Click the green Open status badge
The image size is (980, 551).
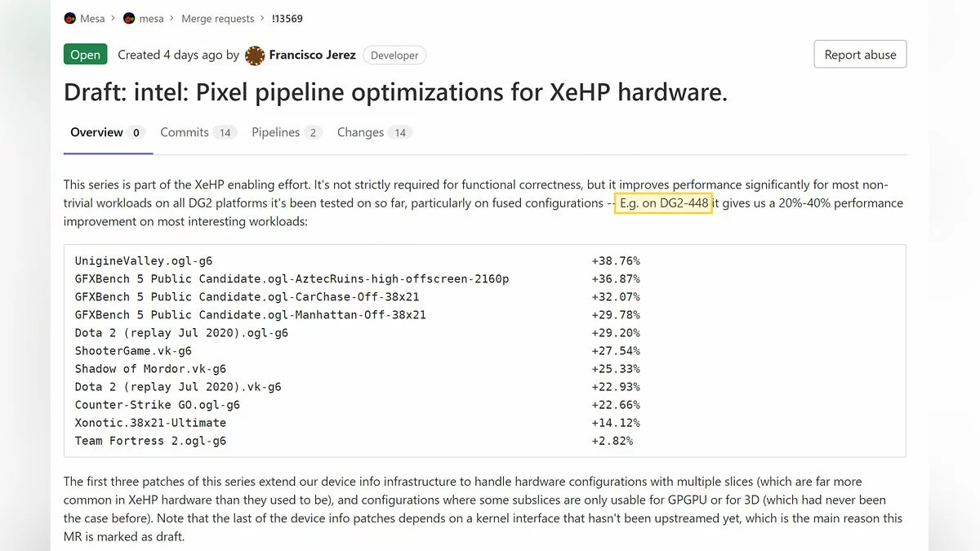click(x=85, y=55)
